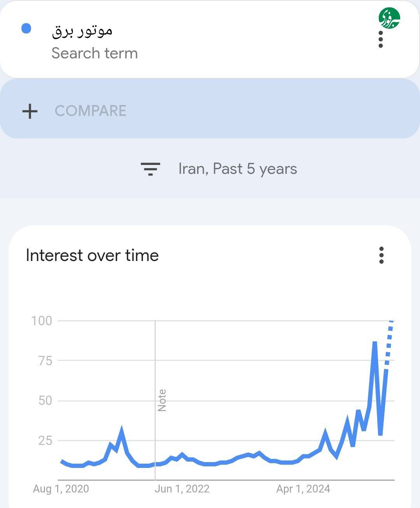Click the chart peak near 87
This screenshot has height=508, width=420.
point(375,343)
